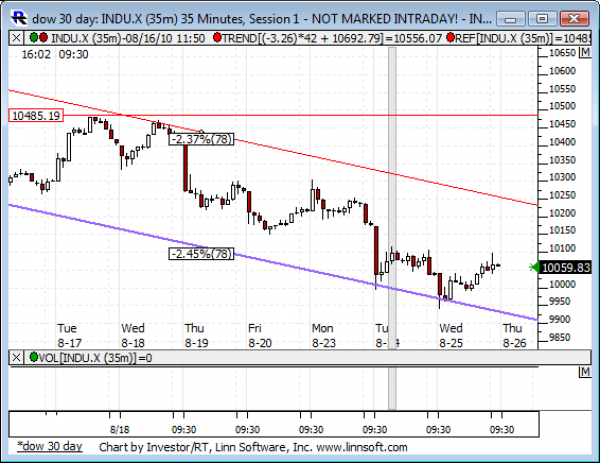Screen dimensions: 600x463
Task: Minimize the chart window
Action: click(x=511, y=18)
